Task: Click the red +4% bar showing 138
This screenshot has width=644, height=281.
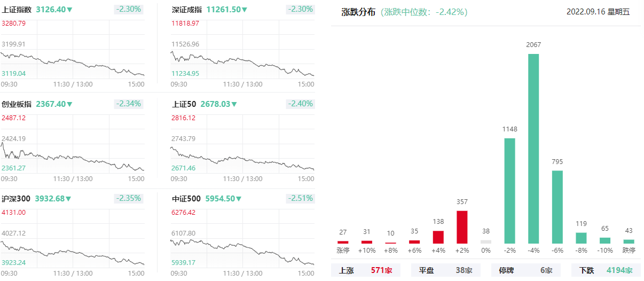Action: coord(438,237)
